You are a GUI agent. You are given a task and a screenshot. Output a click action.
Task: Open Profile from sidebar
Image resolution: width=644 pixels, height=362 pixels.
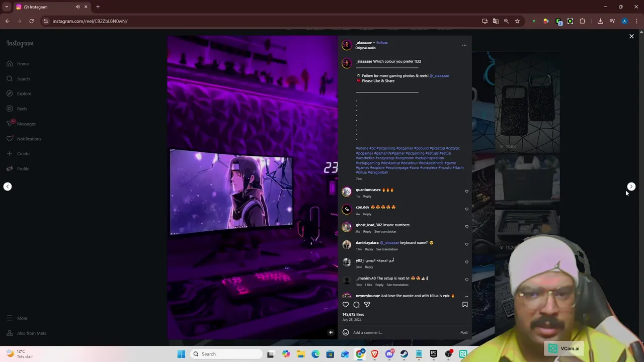click(18, 168)
